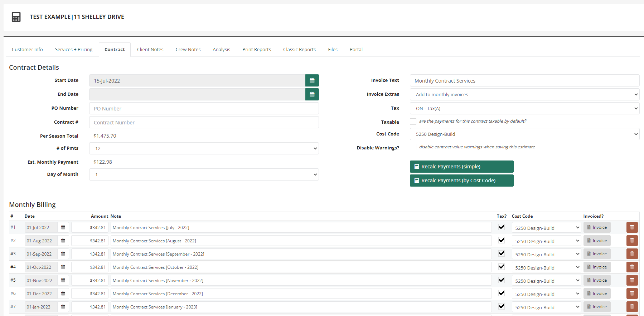644x316 pixels.
Task: Open the Start Date calendar picker
Action: (x=312, y=80)
